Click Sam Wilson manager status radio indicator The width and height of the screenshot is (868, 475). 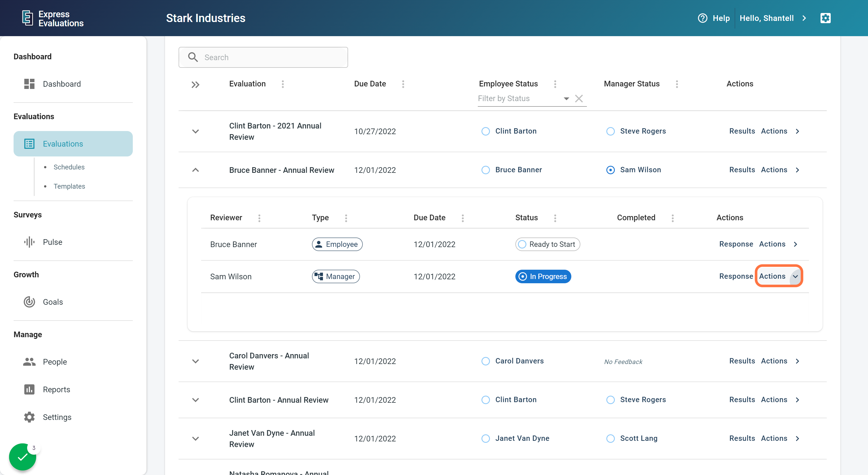pos(610,170)
